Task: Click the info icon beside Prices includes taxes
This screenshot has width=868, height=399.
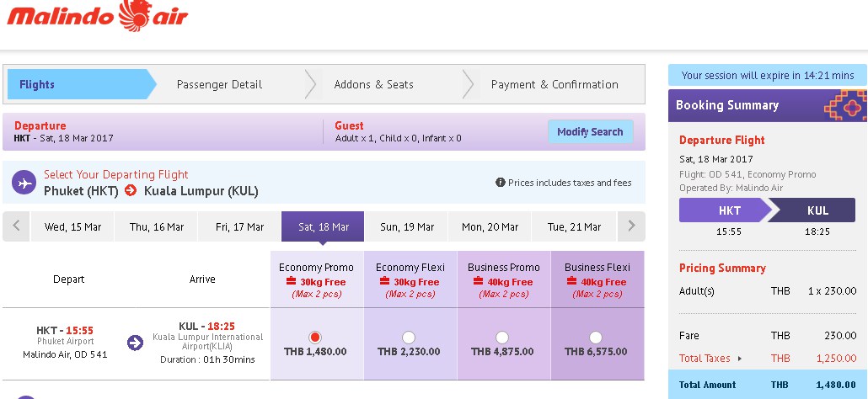Action: [501, 183]
